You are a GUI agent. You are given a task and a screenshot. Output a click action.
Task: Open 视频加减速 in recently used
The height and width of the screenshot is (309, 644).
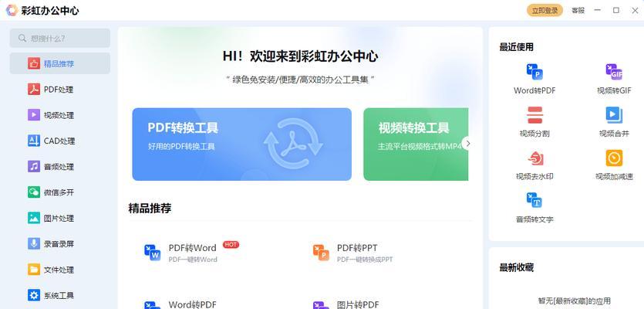point(614,165)
